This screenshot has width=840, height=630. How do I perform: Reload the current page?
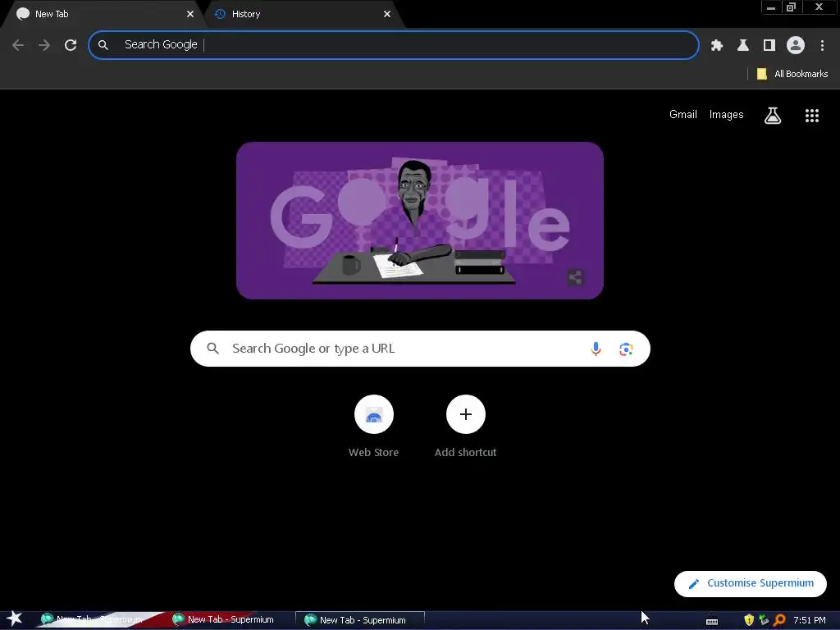[71, 45]
